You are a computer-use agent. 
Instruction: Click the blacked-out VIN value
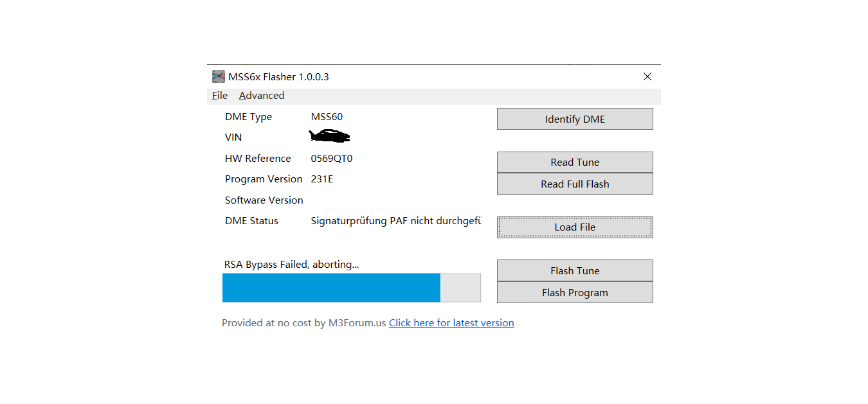[329, 136]
